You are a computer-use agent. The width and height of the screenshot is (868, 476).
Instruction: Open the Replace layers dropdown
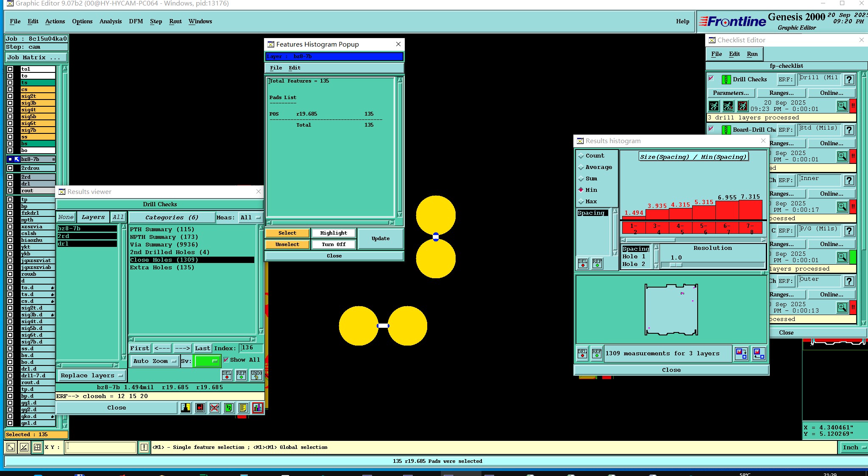pyautogui.click(x=91, y=375)
